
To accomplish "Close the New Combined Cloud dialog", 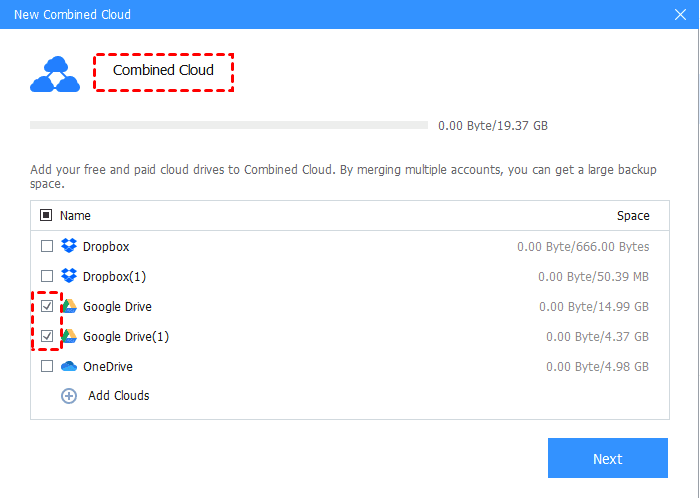I will 680,14.
